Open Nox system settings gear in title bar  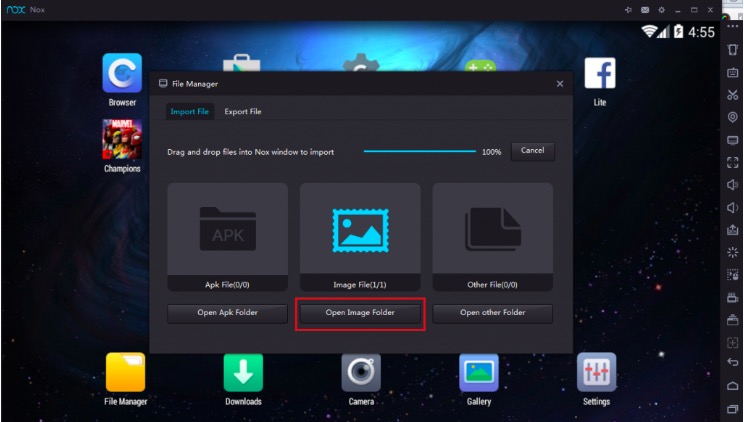[x=661, y=9]
